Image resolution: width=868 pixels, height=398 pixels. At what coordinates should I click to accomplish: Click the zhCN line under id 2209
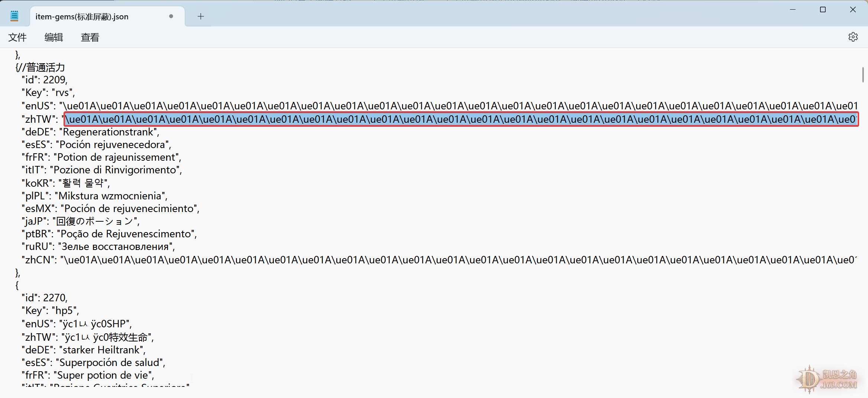pyautogui.click(x=439, y=260)
